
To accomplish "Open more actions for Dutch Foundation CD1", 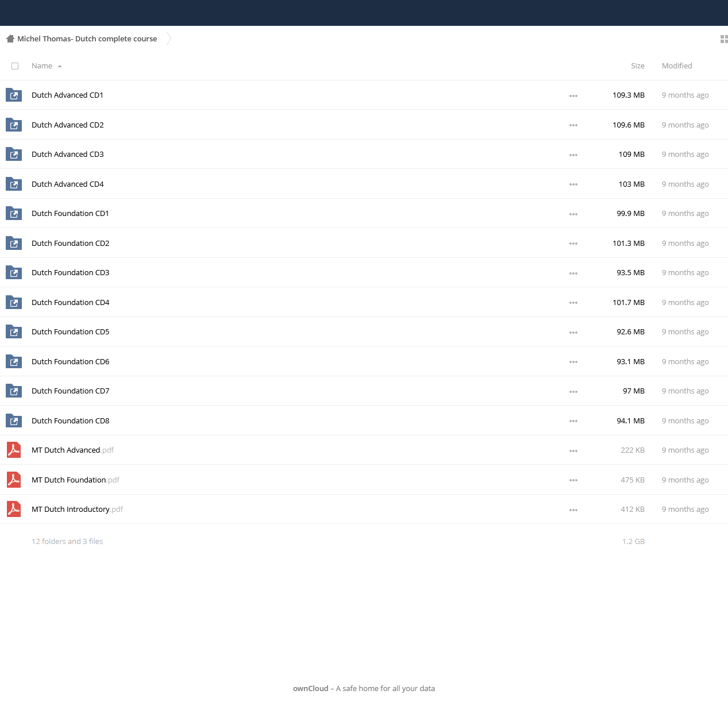I will click(x=573, y=214).
